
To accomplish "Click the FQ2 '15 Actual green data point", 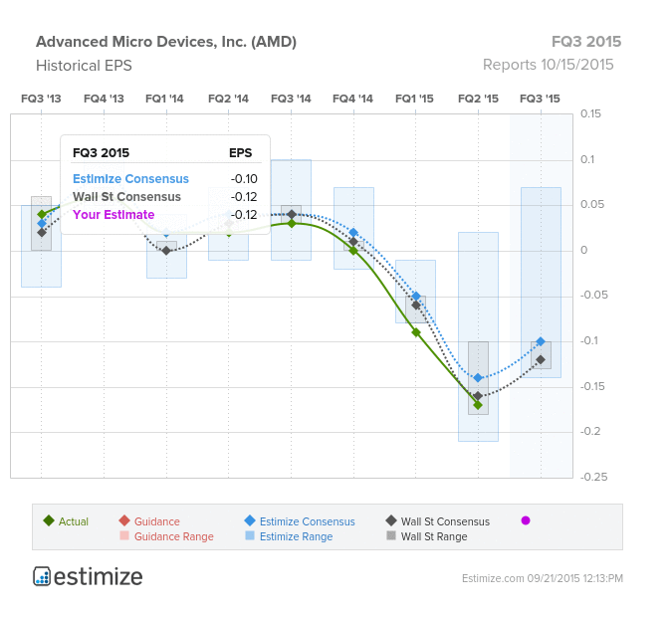I will click(478, 405).
